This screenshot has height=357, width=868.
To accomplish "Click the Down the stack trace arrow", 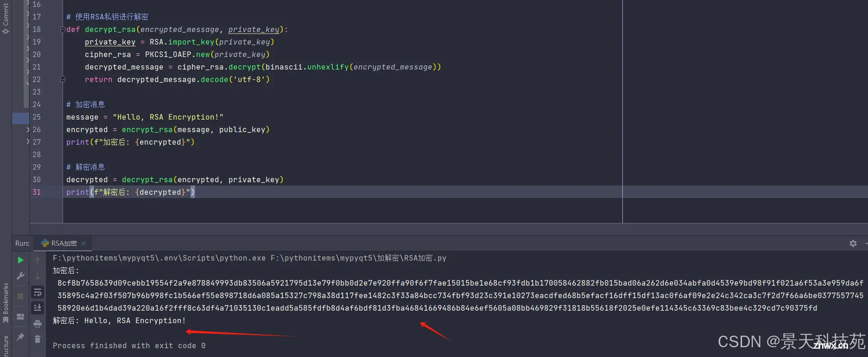I will (38, 276).
